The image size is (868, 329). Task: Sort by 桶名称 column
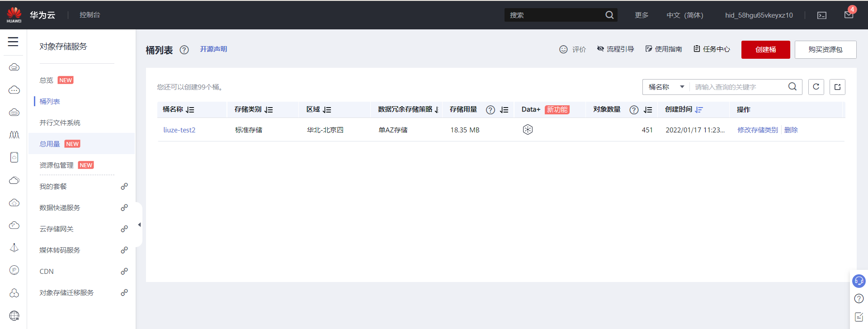(x=190, y=110)
